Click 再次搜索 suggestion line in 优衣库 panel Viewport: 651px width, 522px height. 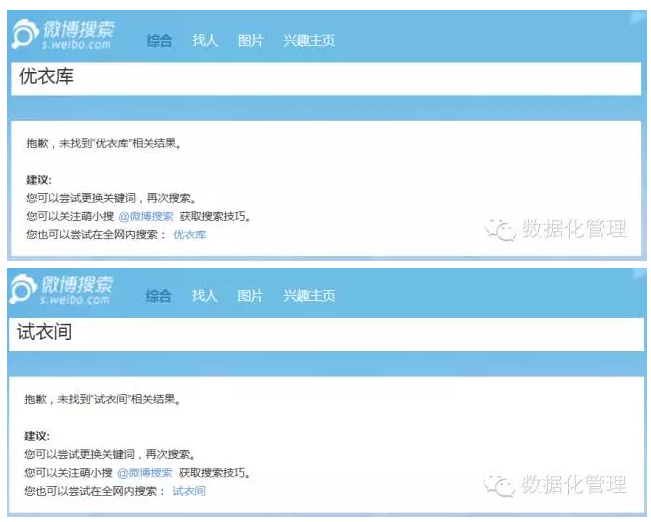click(x=111, y=198)
